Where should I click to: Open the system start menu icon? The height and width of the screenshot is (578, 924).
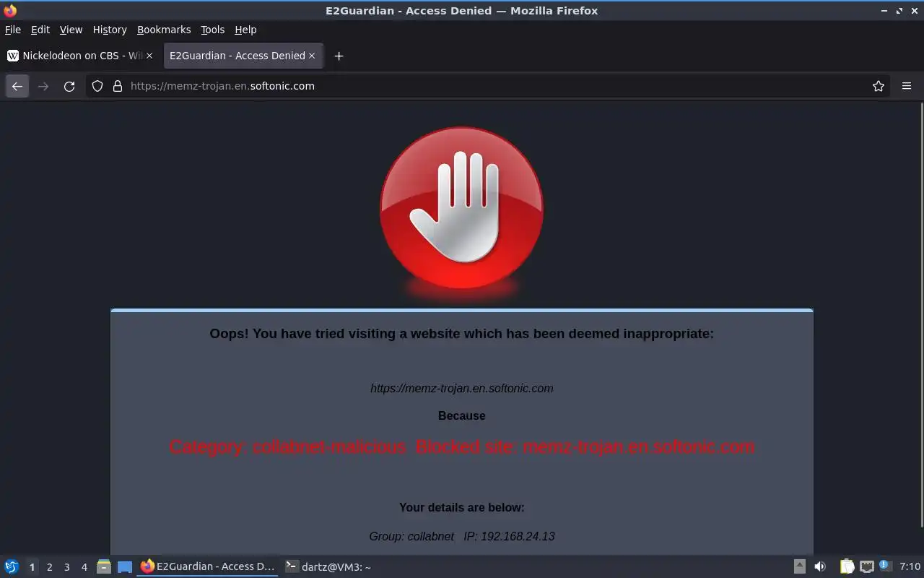coord(12,566)
